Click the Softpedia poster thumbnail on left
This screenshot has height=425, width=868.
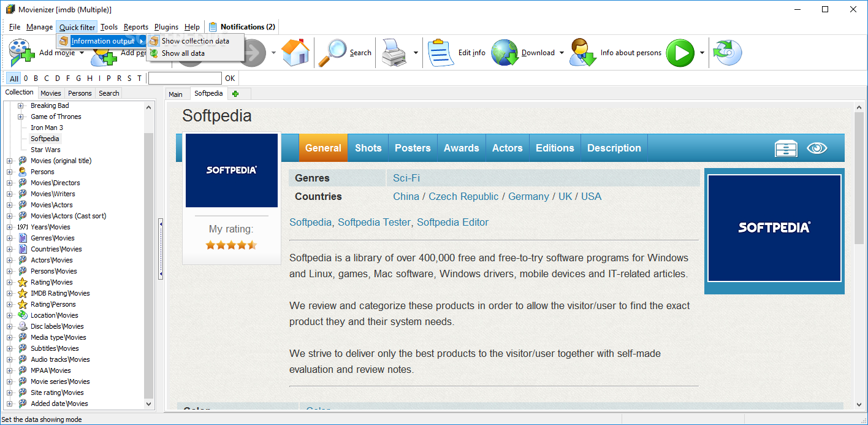tap(232, 170)
